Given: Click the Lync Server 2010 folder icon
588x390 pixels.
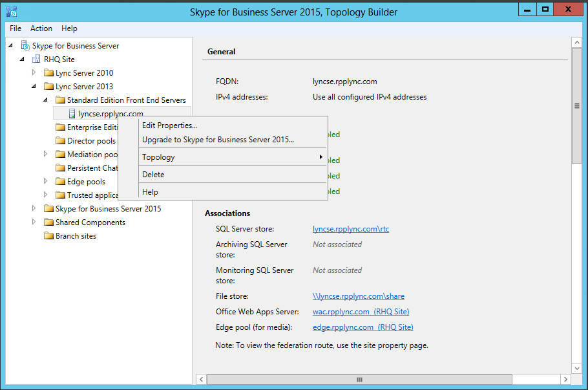Looking at the screenshot, I should 48,72.
